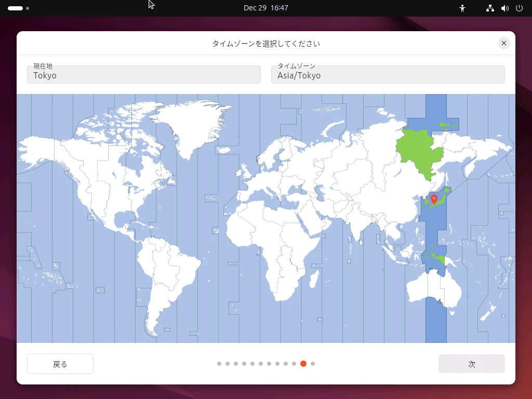Click the Activities pill in the top-left corner
This screenshot has width=532, height=399.
click(16, 8)
